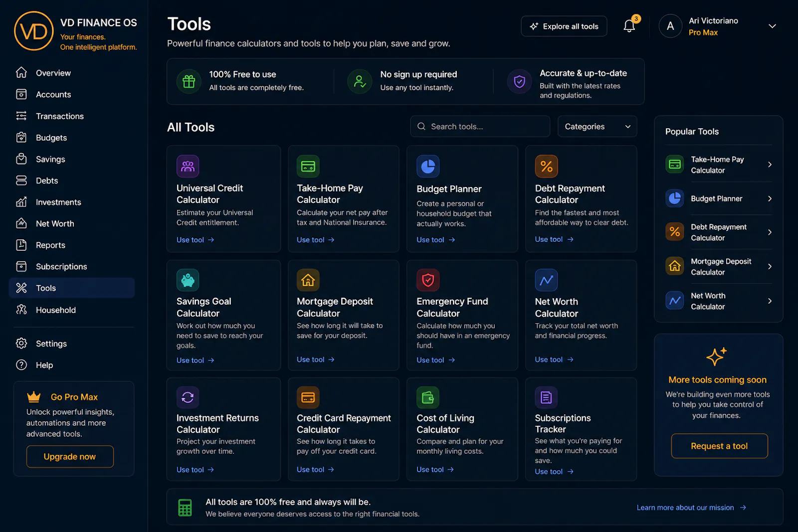This screenshot has height=532, width=798.
Task: Click the Cost of Living wallet icon
Action: [428, 397]
